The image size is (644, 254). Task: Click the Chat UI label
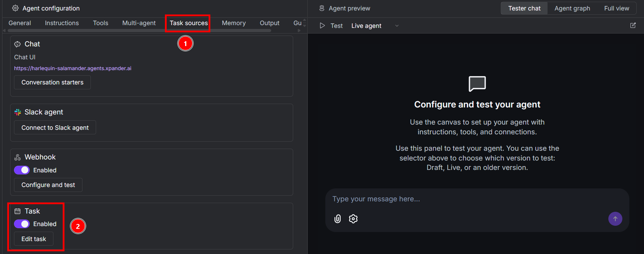click(25, 57)
